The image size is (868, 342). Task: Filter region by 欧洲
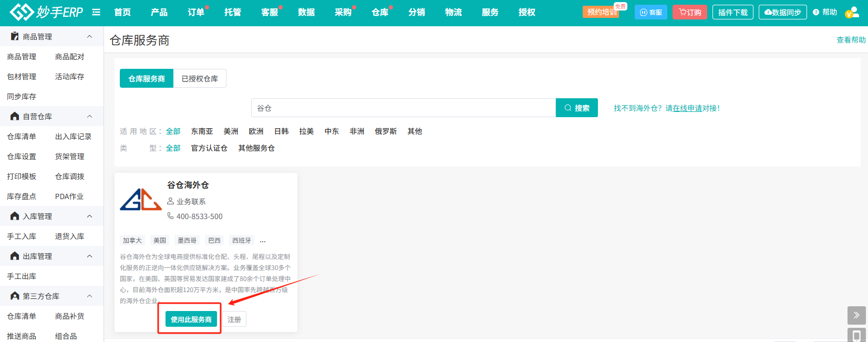point(256,131)
